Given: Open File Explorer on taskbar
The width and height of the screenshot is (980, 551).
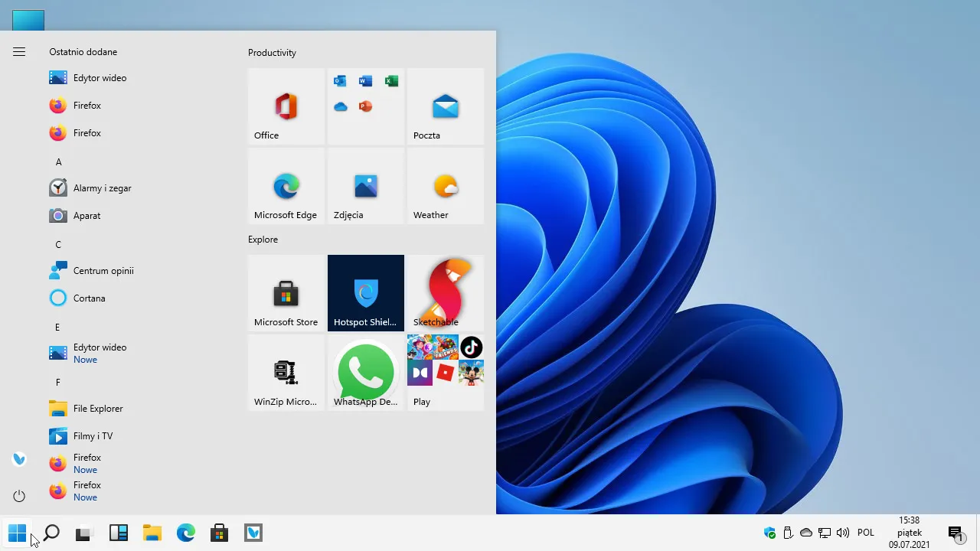Looking at the screenshot, I should coord(152,533).
